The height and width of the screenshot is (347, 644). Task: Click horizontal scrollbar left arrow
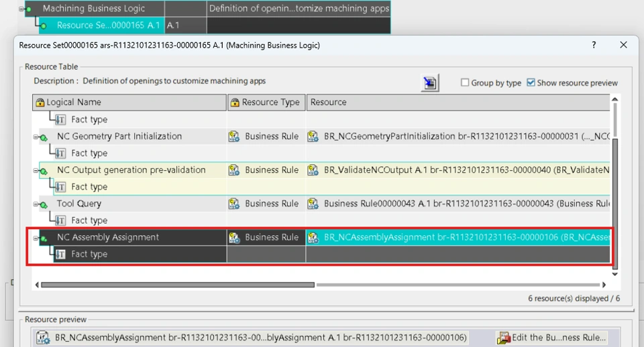click(x=37, y=285)
